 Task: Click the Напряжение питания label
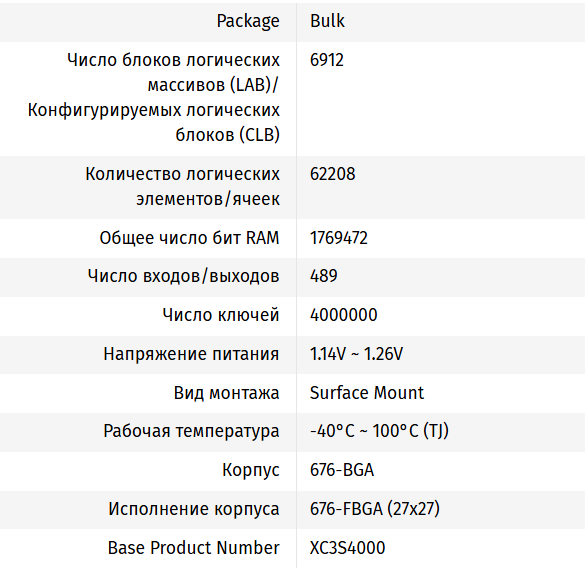191,354
